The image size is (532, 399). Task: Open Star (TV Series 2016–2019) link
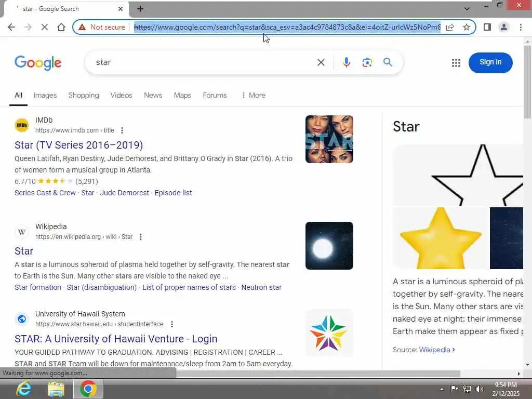tap(79, 145)
